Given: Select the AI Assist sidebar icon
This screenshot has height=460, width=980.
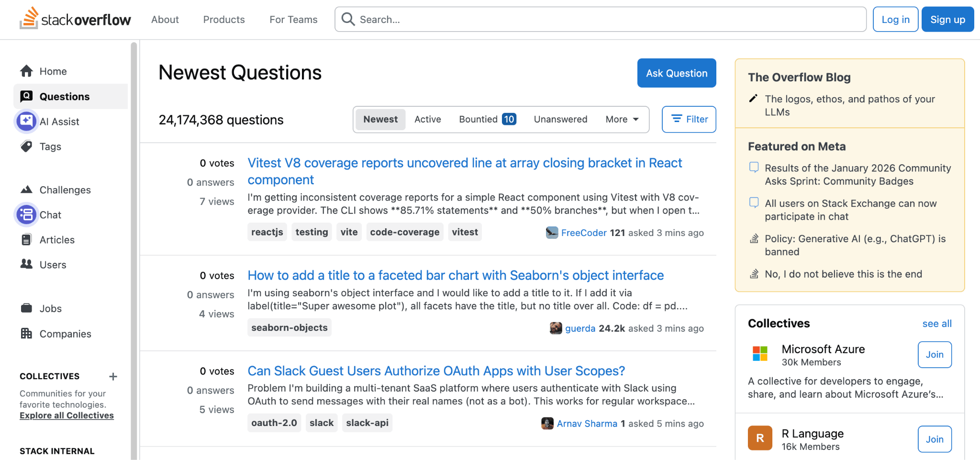Looking at the screenshot, I should pos(26,121).
